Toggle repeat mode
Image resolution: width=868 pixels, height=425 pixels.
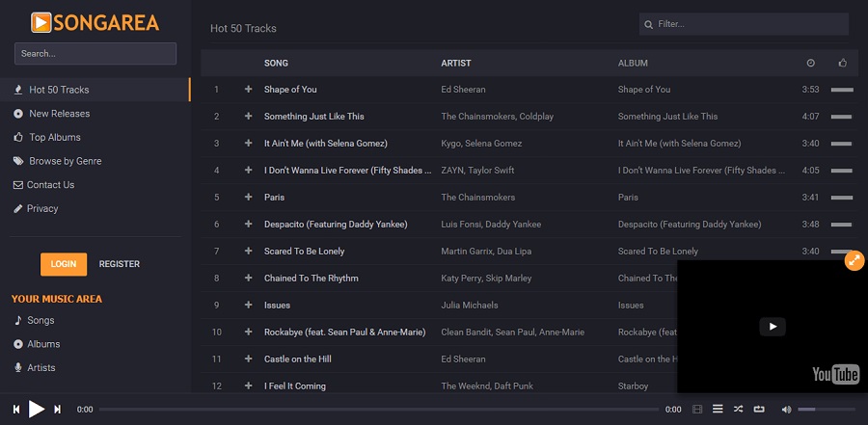758,409
